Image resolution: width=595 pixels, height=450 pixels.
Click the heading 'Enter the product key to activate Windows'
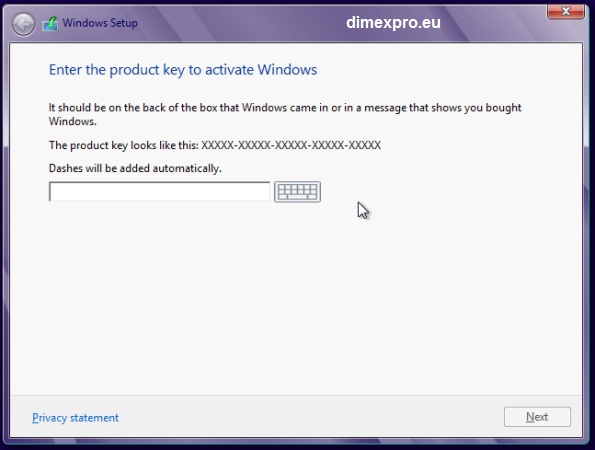(183, 70)
